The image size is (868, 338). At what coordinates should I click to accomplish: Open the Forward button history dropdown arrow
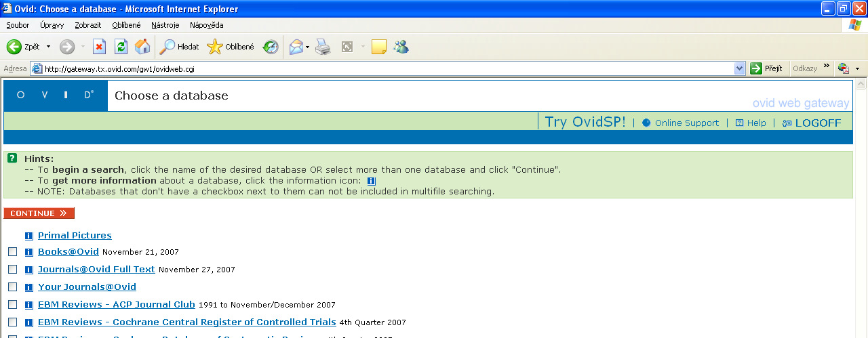click(x=83, y=47)
